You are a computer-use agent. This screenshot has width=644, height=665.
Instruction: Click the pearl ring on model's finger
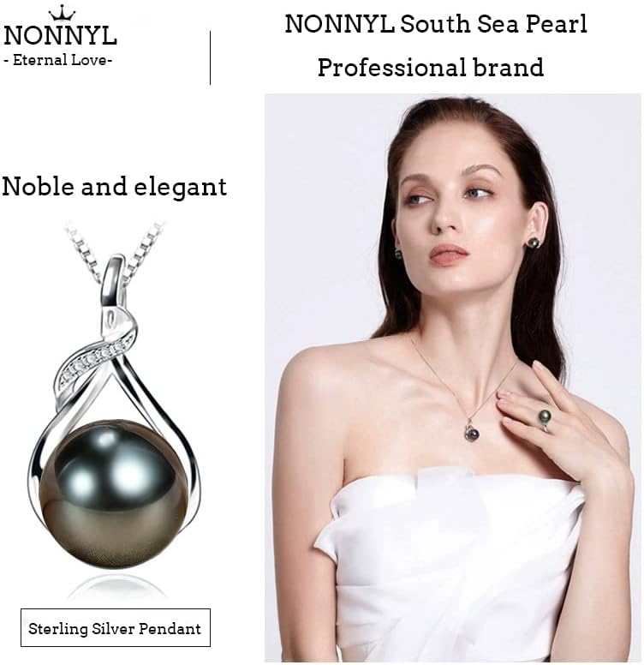(545, 418)
